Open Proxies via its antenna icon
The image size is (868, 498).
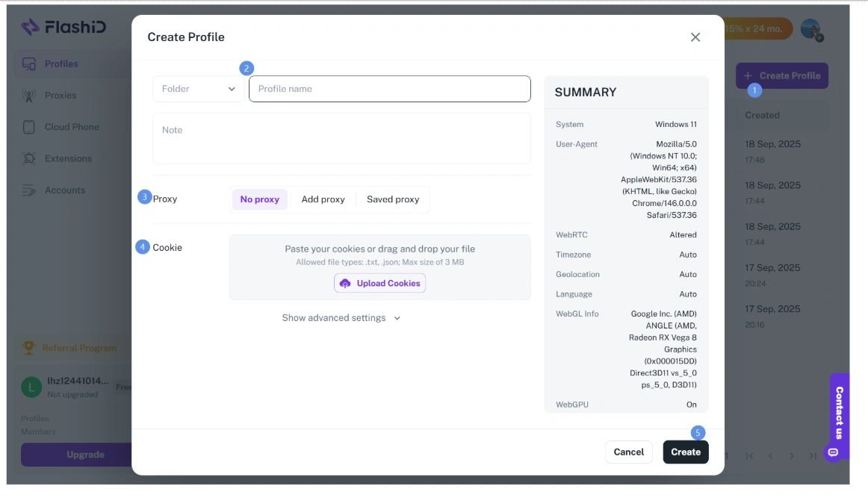(x=29, y=95)
